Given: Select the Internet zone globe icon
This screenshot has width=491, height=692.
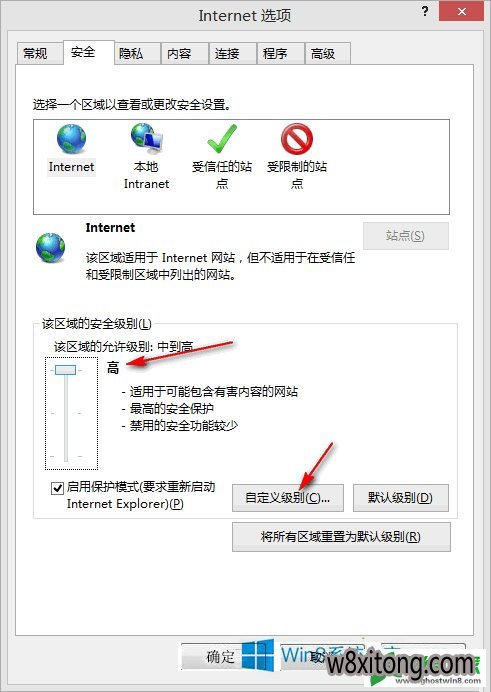Looking at the screenshot, I should coord(71,139).
